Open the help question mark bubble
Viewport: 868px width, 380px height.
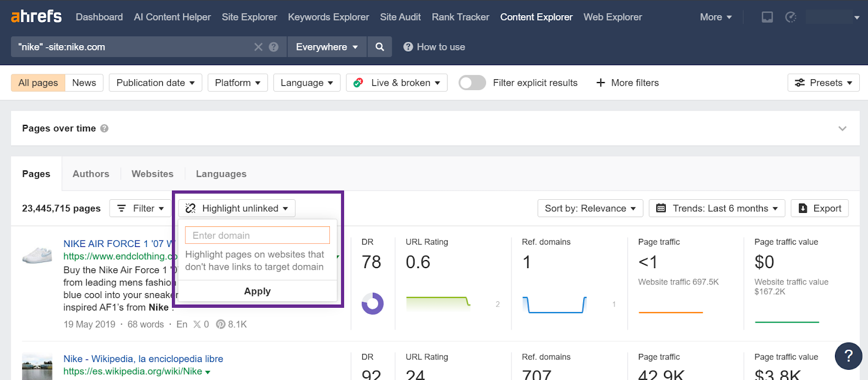coord(848,356)
